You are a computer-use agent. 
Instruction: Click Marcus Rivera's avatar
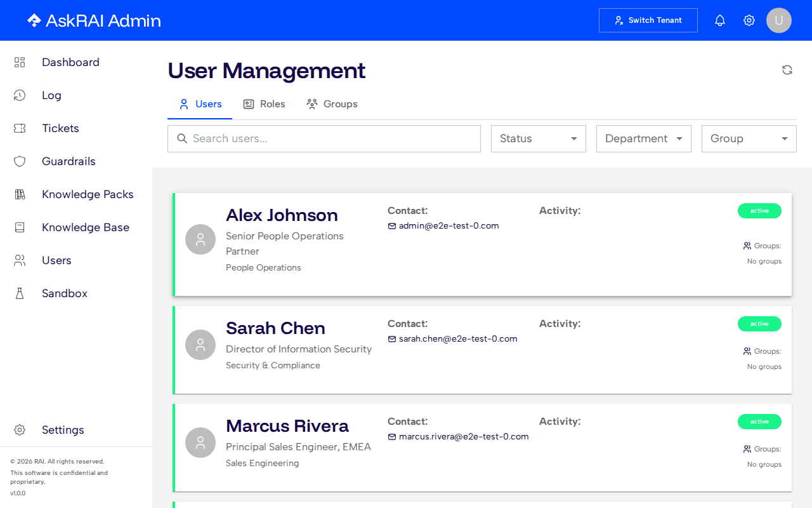tap(200, 443)
